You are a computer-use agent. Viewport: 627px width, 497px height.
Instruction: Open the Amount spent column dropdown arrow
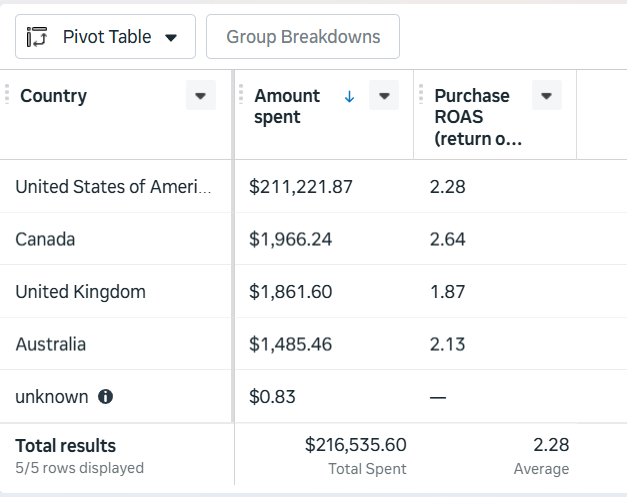(384, 96)
